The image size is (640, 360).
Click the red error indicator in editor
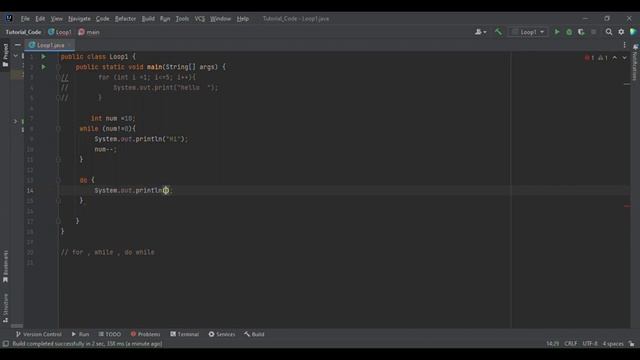point(589,58)
